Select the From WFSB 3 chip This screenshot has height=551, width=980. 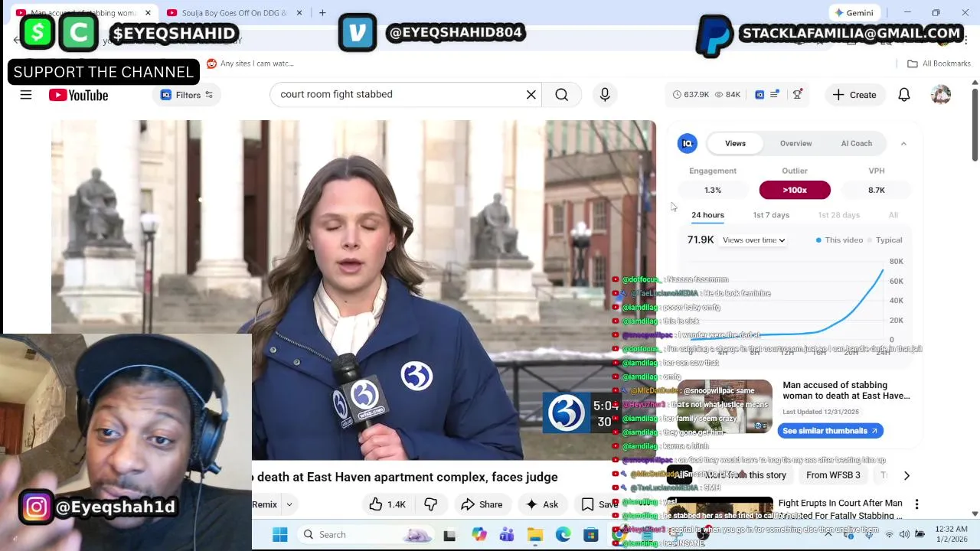833,475
